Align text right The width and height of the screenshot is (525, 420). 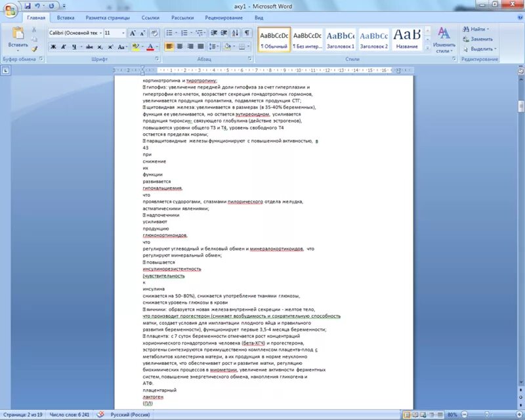(x=190, y=47)
